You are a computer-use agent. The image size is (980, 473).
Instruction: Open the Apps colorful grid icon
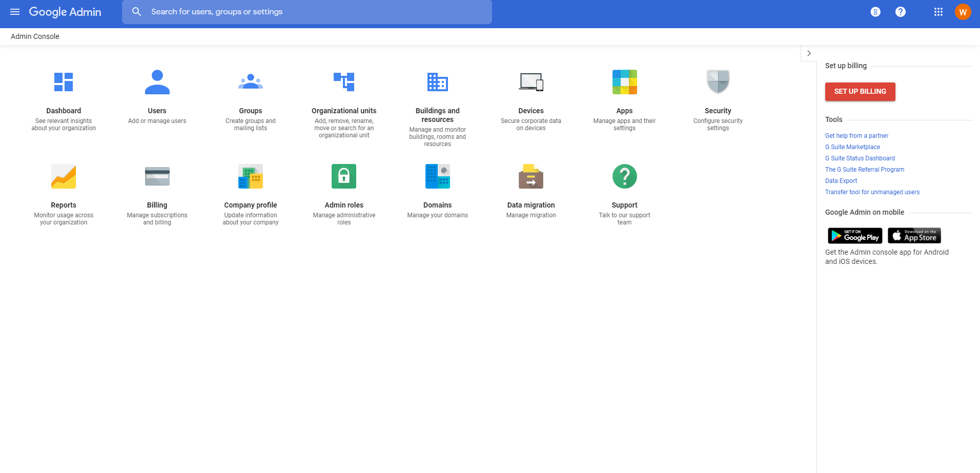624,82
